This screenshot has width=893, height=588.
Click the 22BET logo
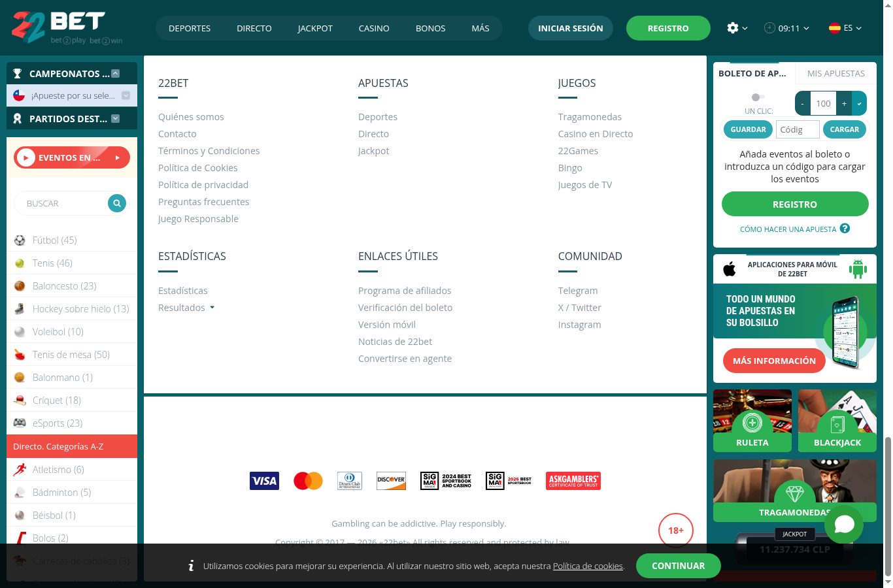[67, 27]
